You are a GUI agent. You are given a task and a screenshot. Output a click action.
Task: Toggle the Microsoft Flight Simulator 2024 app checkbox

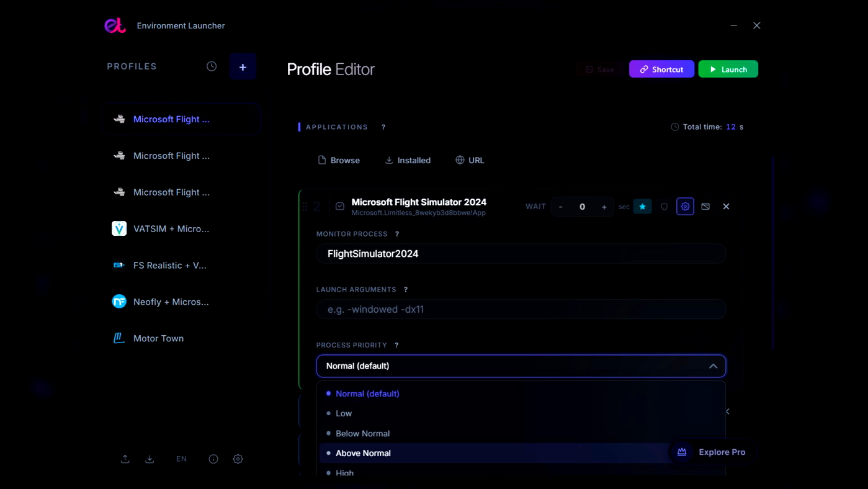pos(340,207)
